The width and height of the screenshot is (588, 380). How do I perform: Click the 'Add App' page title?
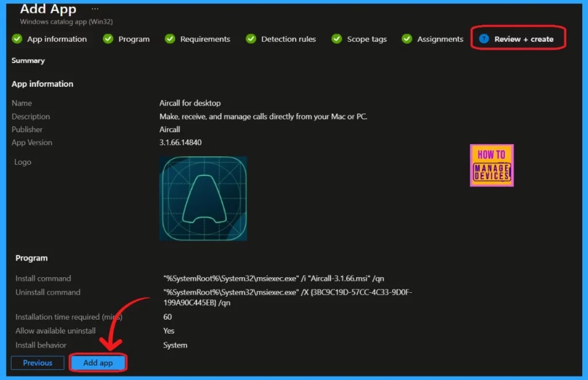[x=48, y=9]
